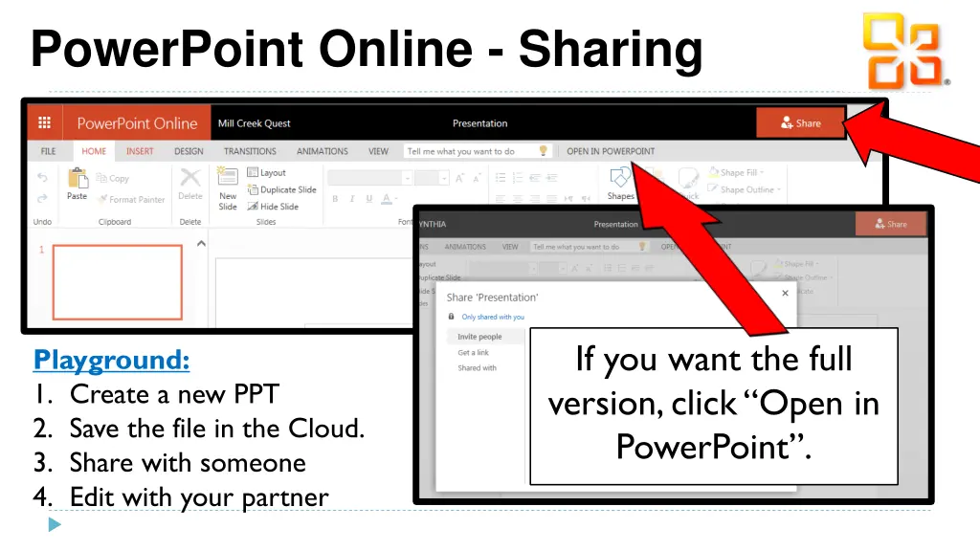
Task: Click the Presentation file name in main header
Action: coord(480,123)
